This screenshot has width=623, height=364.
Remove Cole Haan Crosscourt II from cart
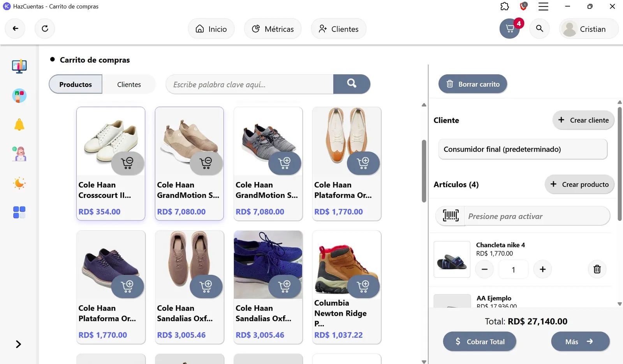(x=127, y=163)
